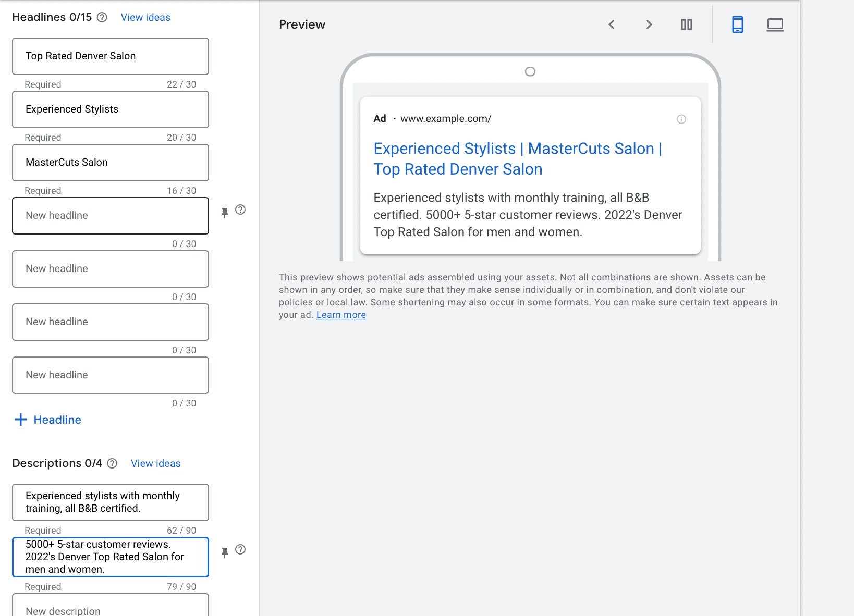The image size is (854, 616).
Task: Open help icon beside second description
Action: point(240,549)
